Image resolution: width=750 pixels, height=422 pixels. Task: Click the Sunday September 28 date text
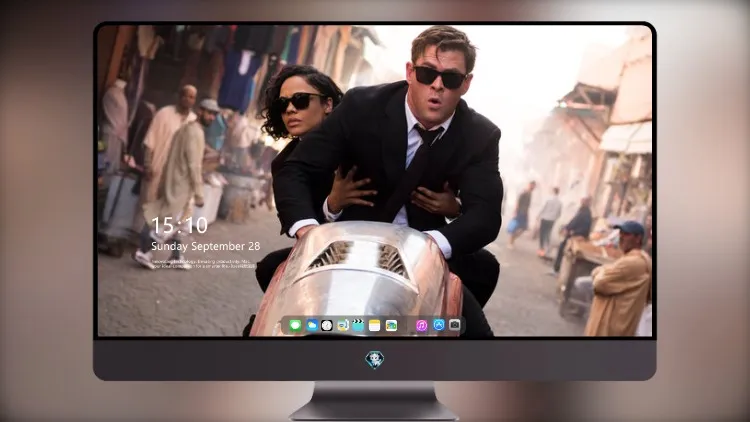[x=206, y=246]
